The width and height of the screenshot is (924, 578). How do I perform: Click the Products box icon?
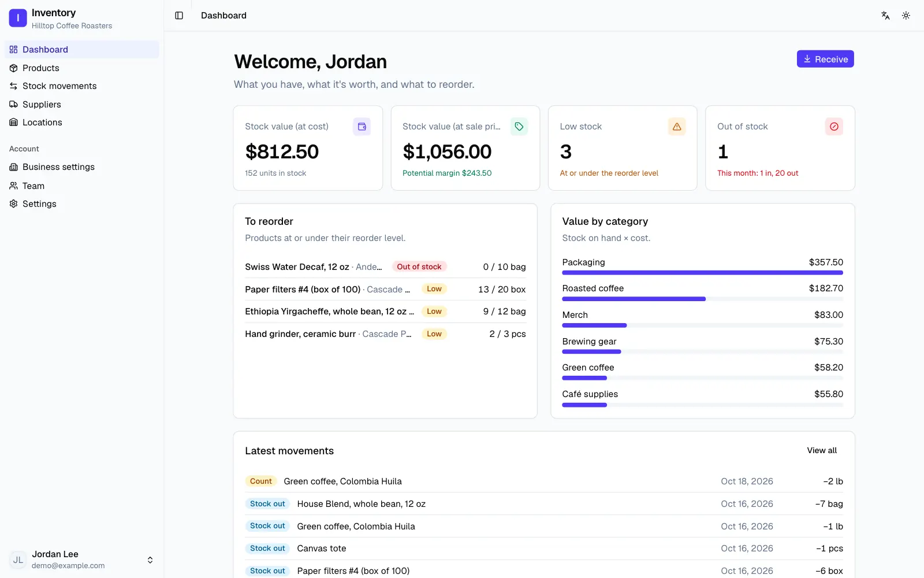(14, 68)
